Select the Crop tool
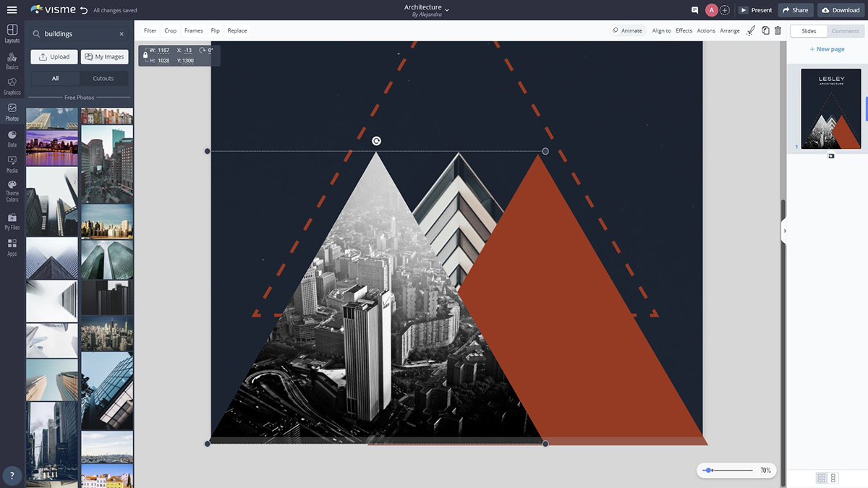Screen dimensions: 868x488 (x=170, y=30)
